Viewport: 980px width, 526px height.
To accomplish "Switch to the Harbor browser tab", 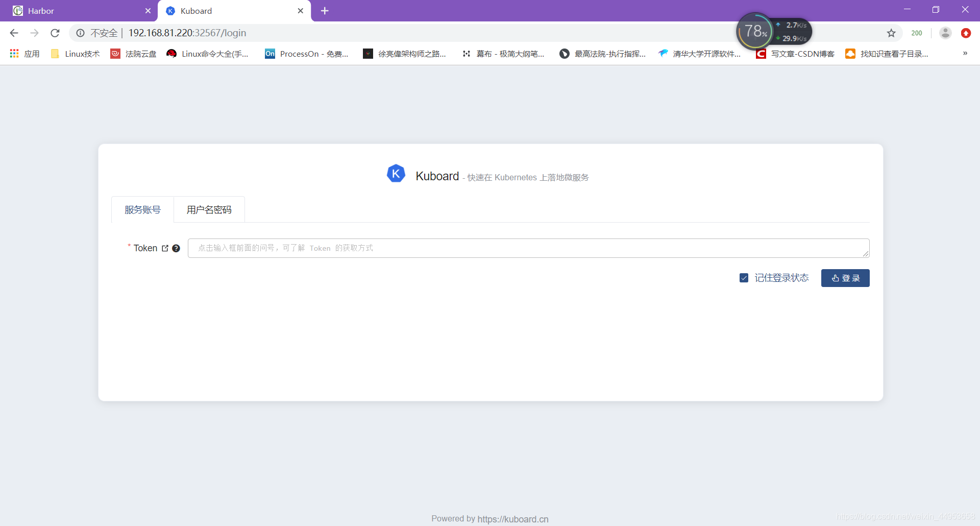I will click(82, 11).
